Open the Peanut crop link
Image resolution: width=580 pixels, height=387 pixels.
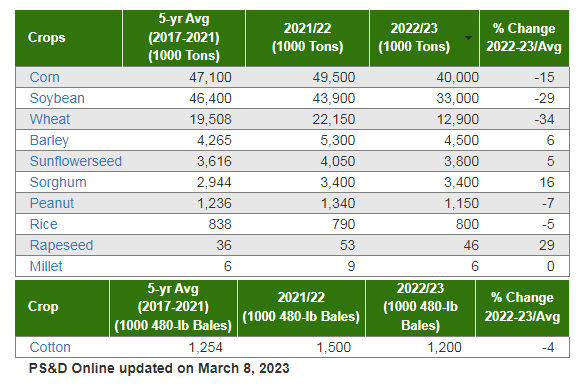tap(52, 203)
